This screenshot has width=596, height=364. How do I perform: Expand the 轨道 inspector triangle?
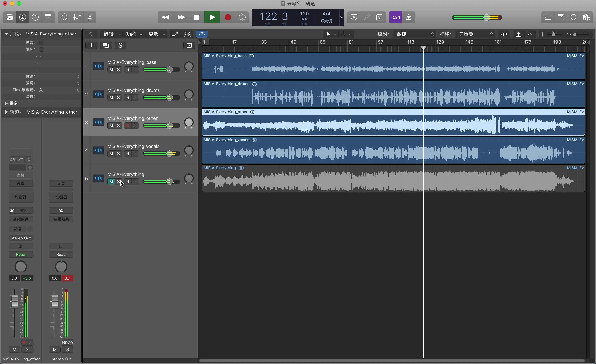pos(6,112)
